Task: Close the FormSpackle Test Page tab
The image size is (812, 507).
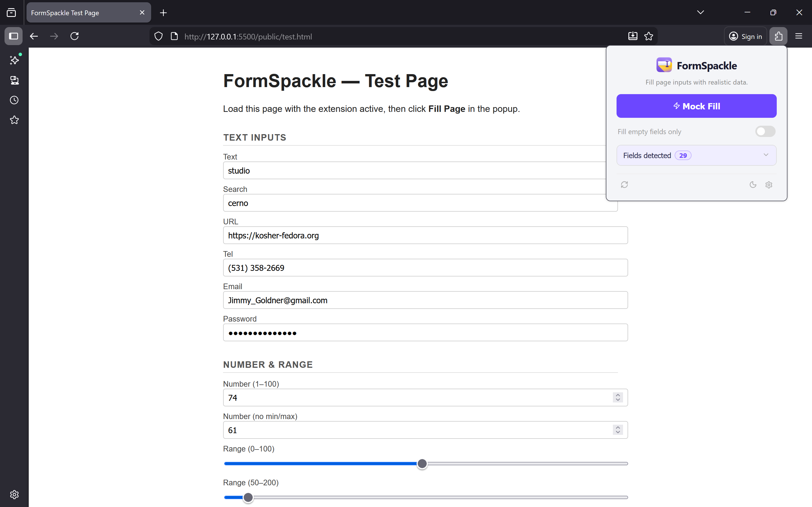Action: click(142, 12)
